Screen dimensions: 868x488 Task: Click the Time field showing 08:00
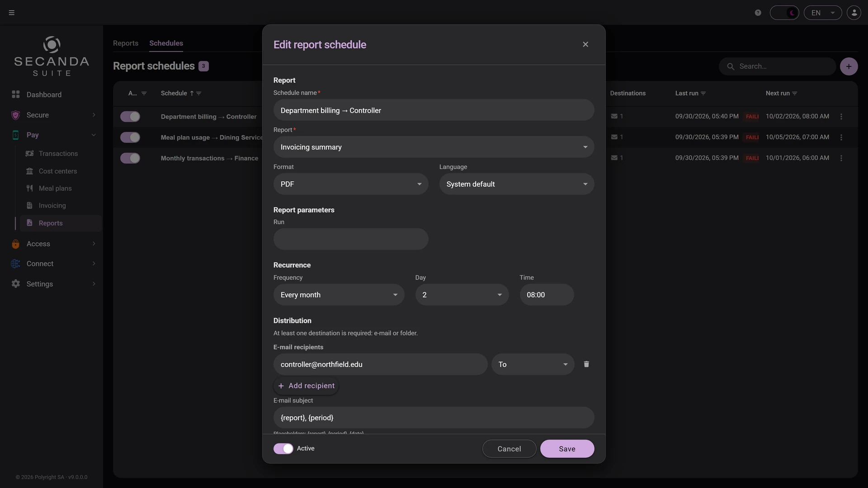pos(547,295)
